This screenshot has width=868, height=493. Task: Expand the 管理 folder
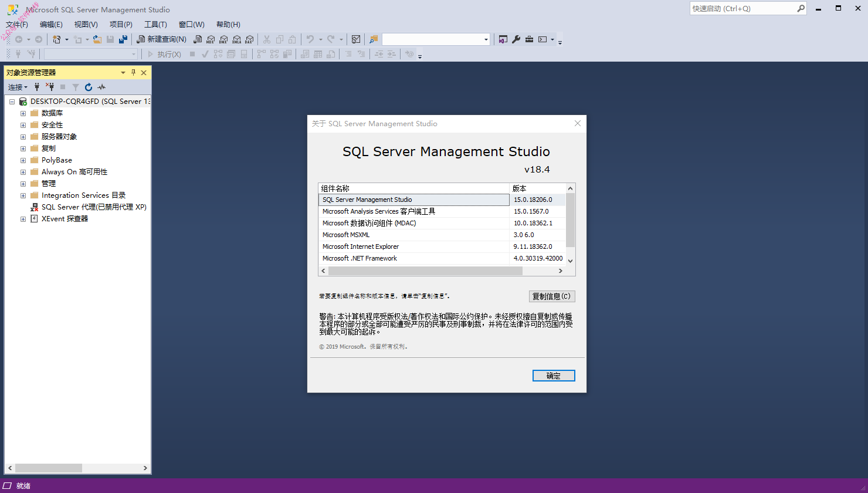click(x=23, y=183)
